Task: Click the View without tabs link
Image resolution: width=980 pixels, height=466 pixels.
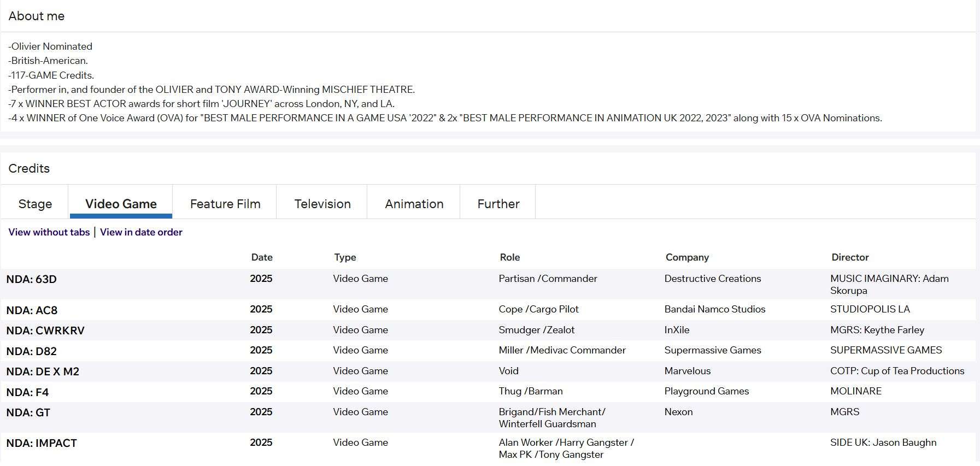Action: [x=49, y=232]
